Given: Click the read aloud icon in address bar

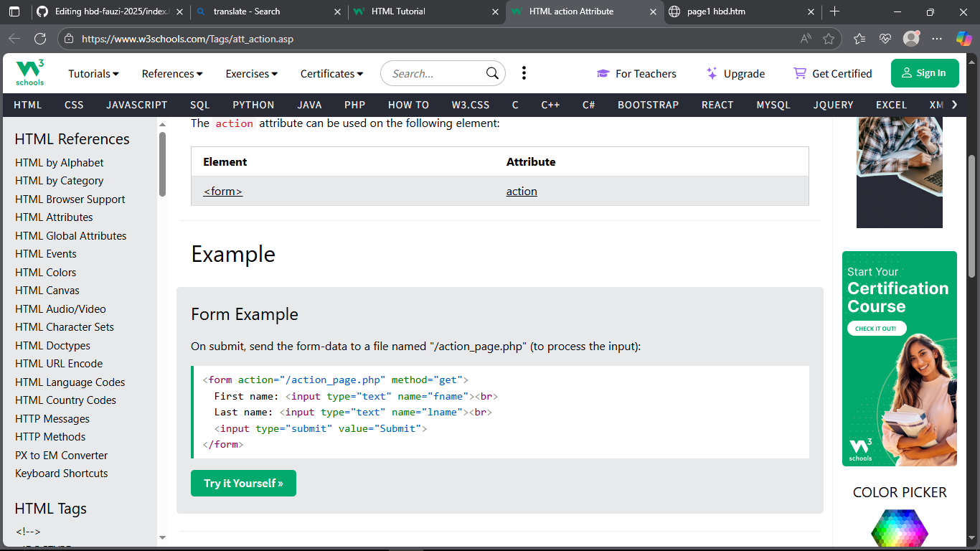Looking at the screenshot, I should (806, 39).
